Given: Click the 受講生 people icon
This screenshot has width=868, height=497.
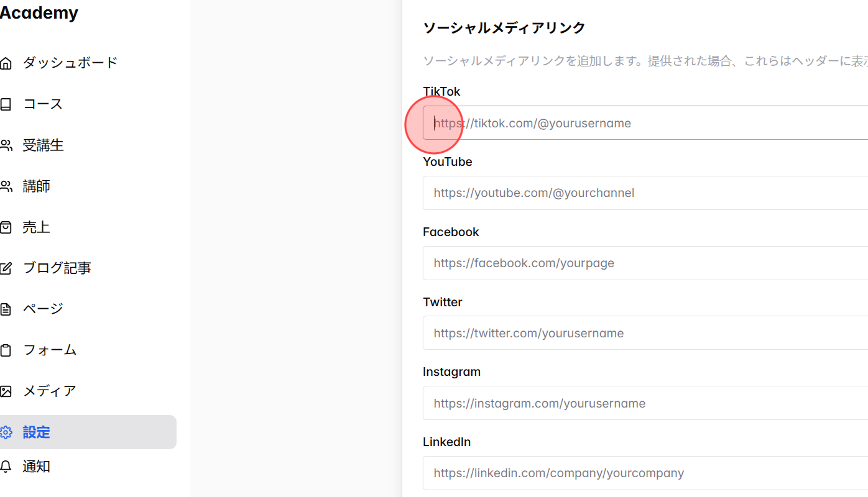Looking at the screenshot, I should (6, 145).
